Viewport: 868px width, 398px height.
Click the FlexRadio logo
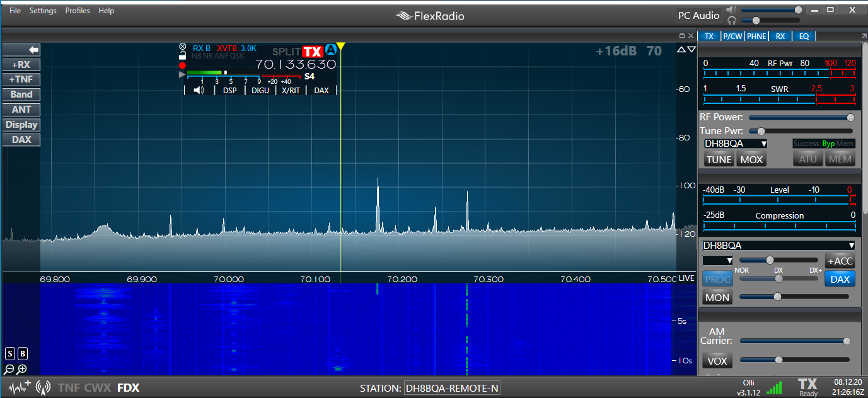(430, 16)
